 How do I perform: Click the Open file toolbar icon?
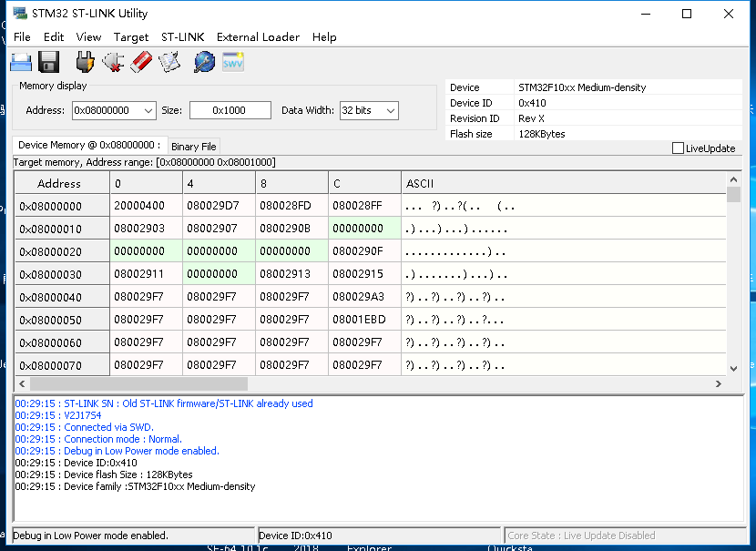(21, 62)
